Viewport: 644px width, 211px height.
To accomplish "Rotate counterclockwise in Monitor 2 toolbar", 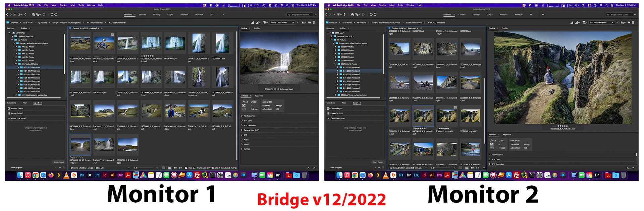I will (371, 14).
